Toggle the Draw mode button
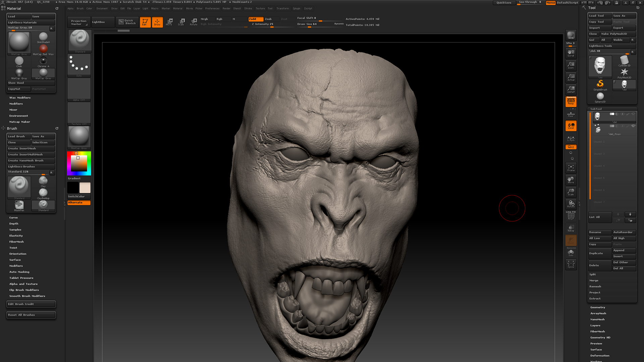 coord(157,22)
